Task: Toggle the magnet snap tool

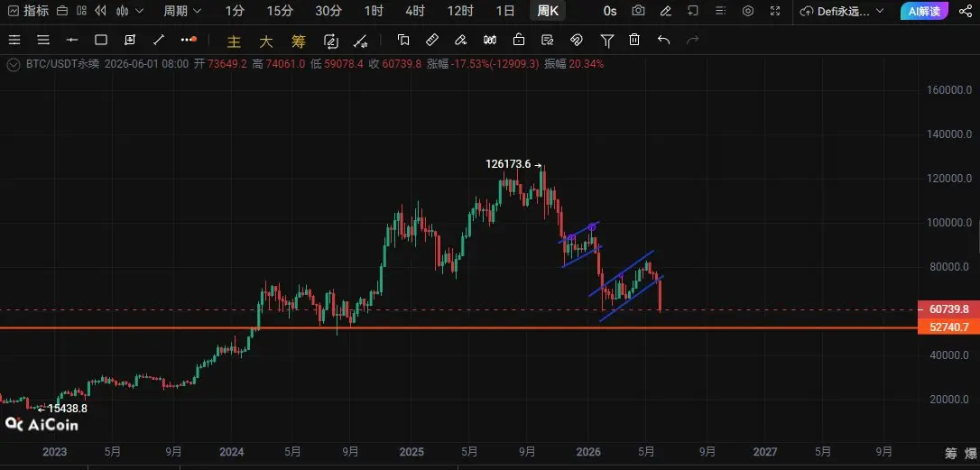Action: point(577,40)
